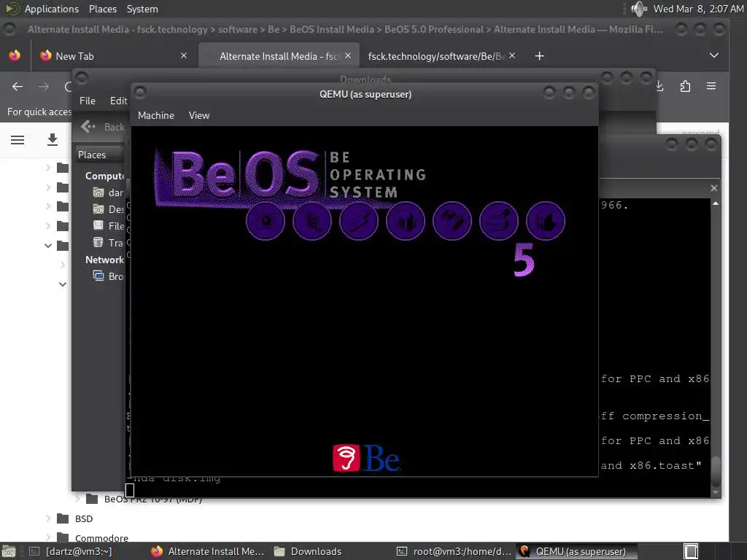This screenshot has width=747, height=560.
Task: Open the Applications menu in top panel
Action: tap(52, 9)
